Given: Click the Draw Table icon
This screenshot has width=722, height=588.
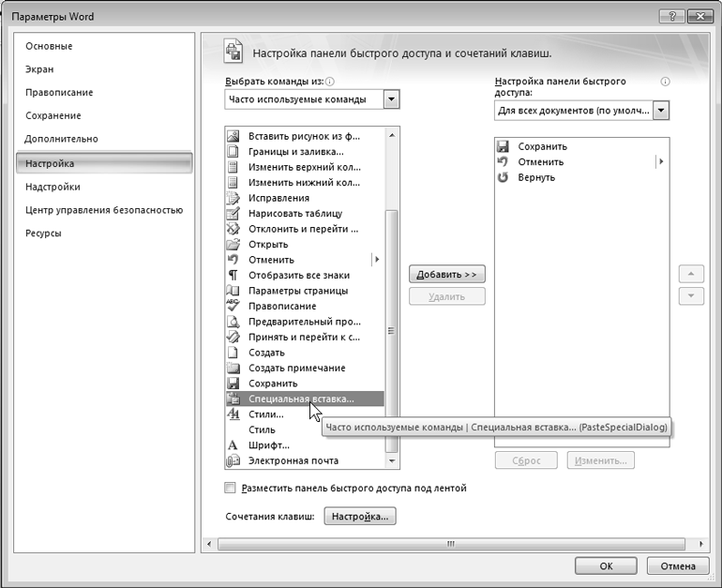Looking at the screenshot, I should click(x=233, y=213).
